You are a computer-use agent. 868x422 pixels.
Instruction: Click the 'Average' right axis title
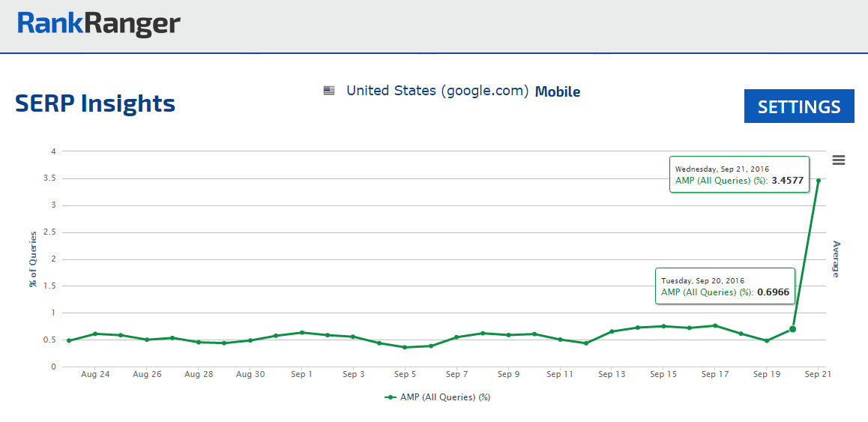point(837,259)
